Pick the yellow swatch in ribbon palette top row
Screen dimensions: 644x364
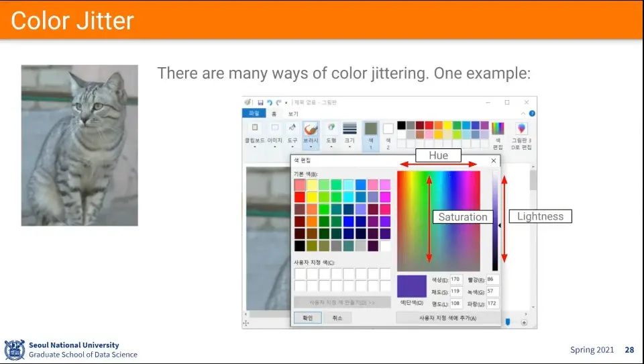(x=447, y=125)
